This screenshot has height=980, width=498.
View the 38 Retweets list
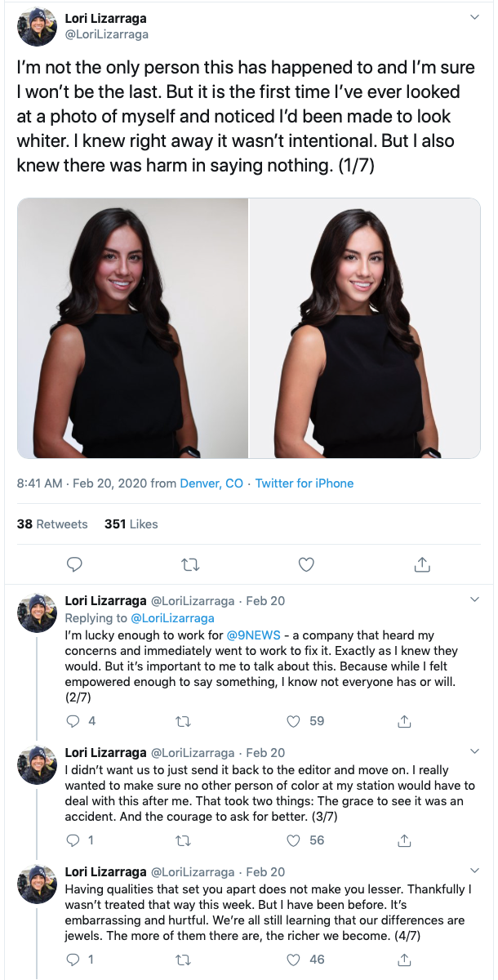(x=52, y=524)
